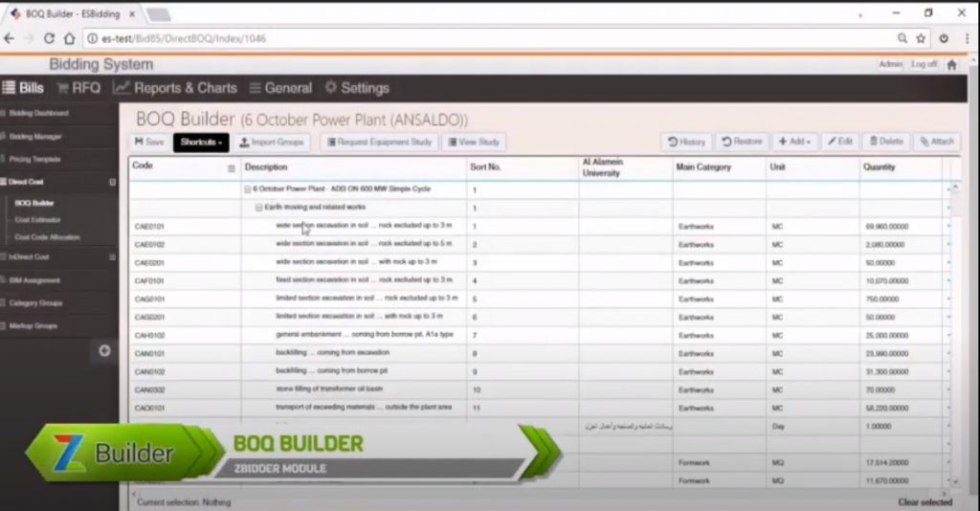Click Request Equipment Study button
This screenshot has height=511, width=980.
[379, 142]
